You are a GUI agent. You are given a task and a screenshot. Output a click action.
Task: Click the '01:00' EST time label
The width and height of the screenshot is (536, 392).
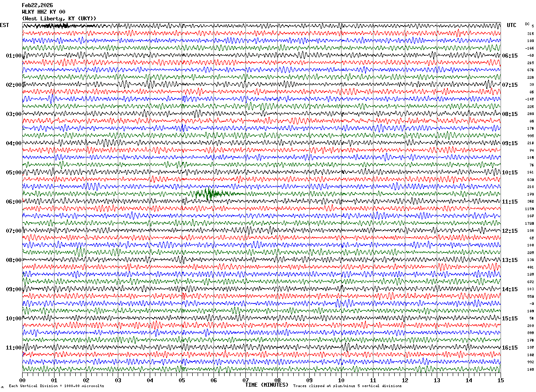tap(14, 56)
